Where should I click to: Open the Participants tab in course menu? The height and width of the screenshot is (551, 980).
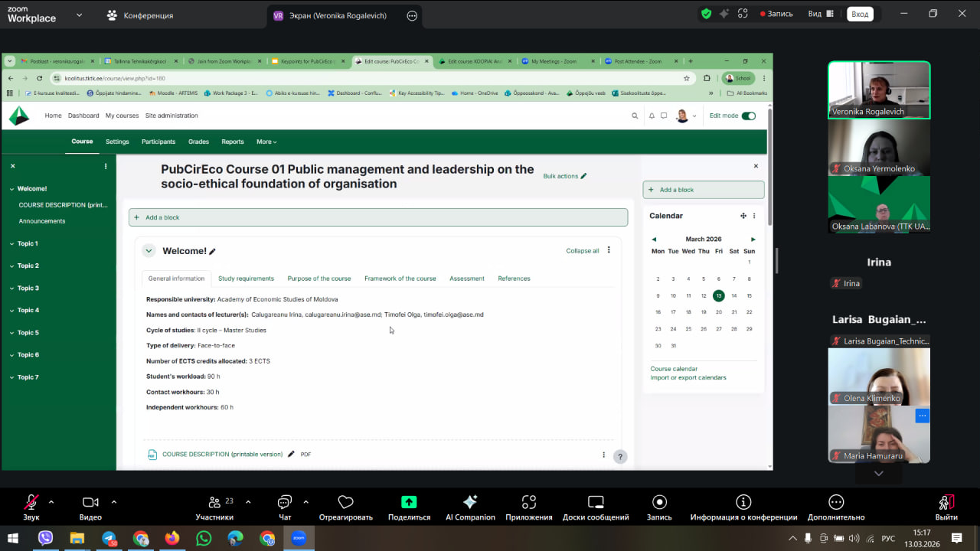click(x=158, y=142)
